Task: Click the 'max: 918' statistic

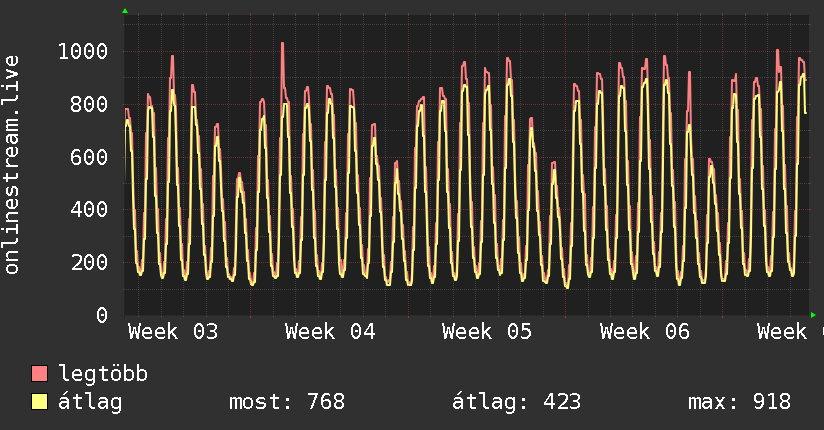Action: [x=739, y=402]
